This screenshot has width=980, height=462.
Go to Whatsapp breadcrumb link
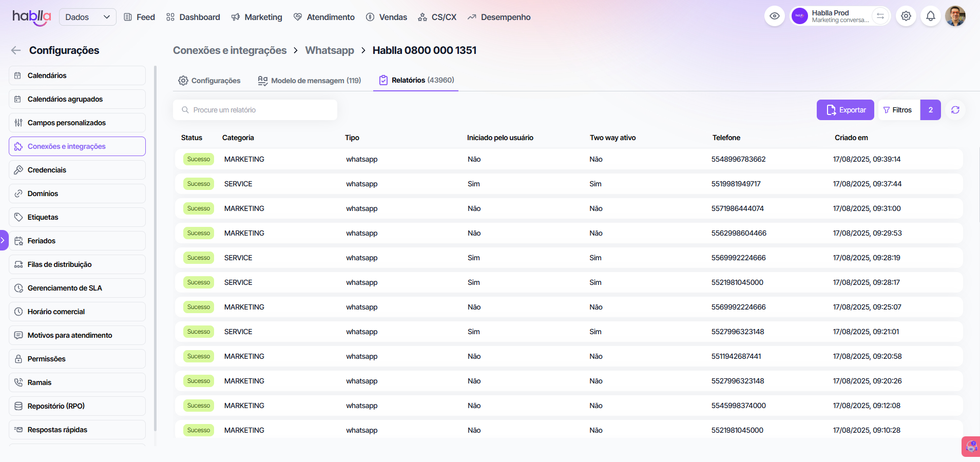(330, 50)
